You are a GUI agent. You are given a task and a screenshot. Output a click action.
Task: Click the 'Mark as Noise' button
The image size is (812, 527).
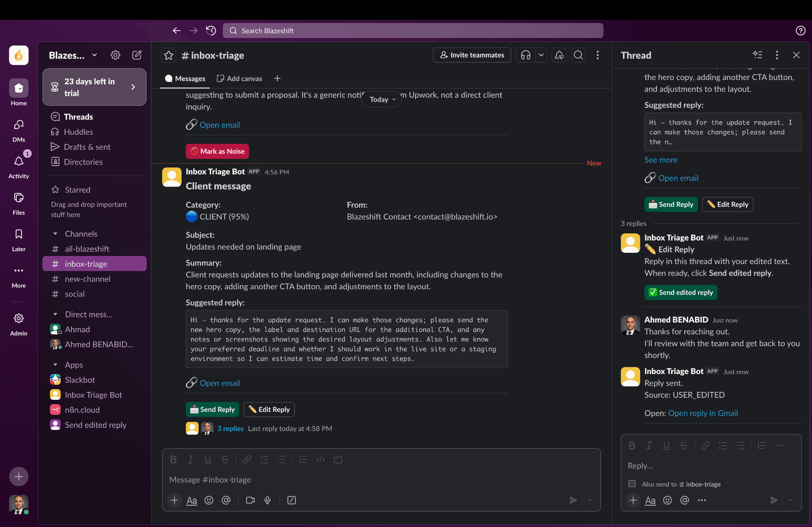217,151
